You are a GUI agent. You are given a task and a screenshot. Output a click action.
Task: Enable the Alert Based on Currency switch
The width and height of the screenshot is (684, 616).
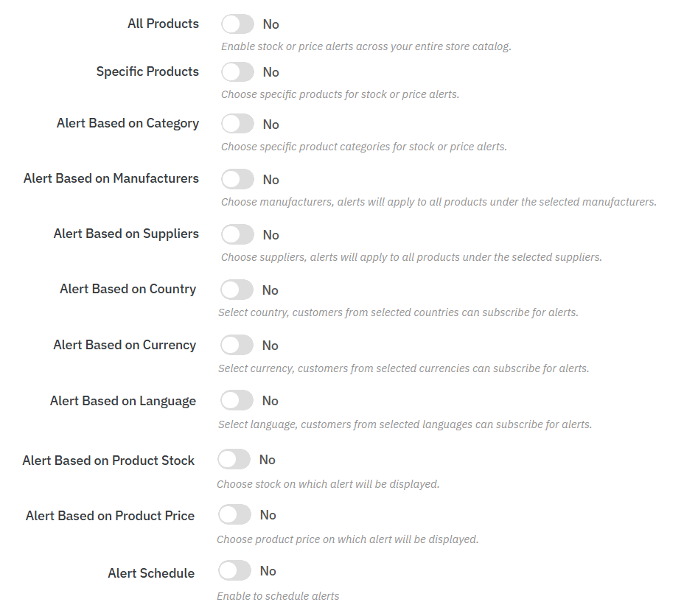point(237,345)
